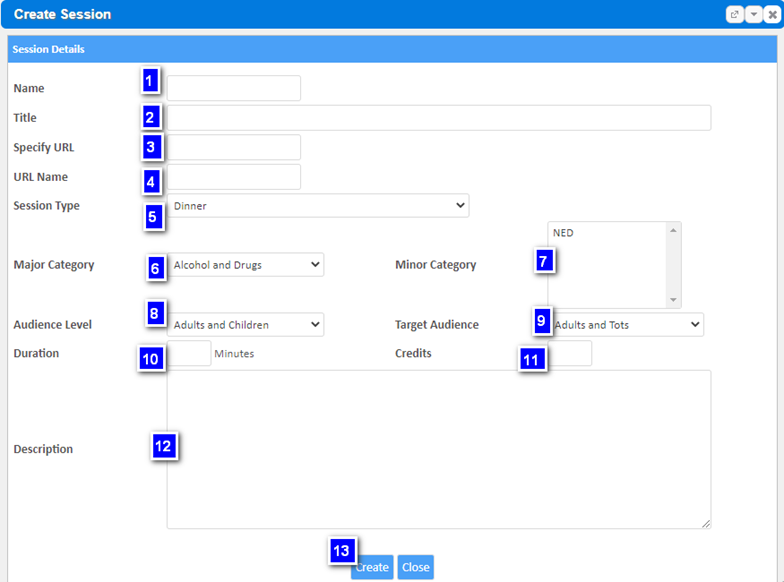The image size is (784, 582).
Task: Click the Create button
Action: point(372,567)
